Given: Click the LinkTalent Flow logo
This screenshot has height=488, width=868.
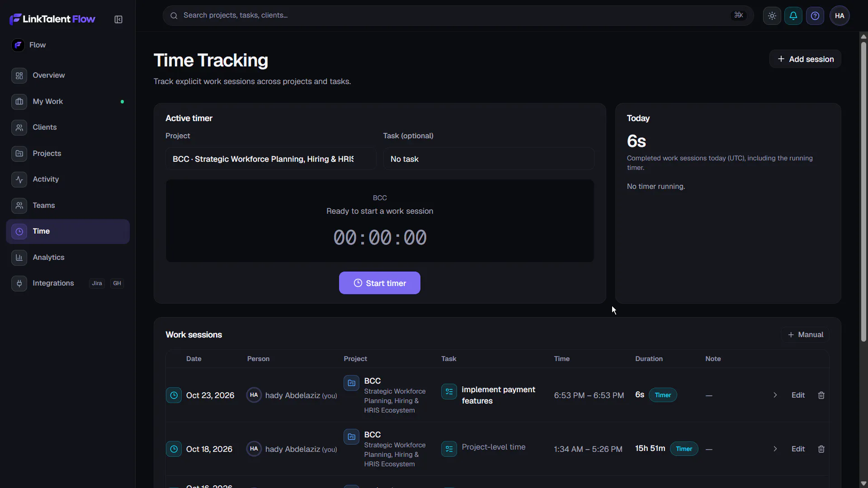Looking at the screenshot, I should pos(52,19).
